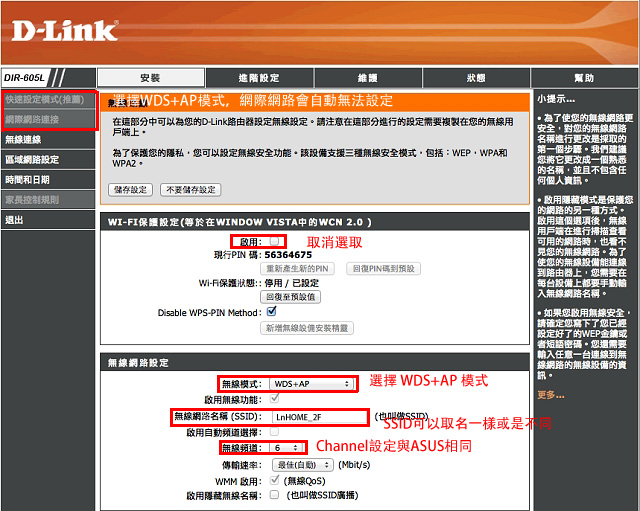Image resolution: width=640 pixels, height=511 pixels.
Task: Open 家長控制規則 sidebar item
Action: point(48,200)
